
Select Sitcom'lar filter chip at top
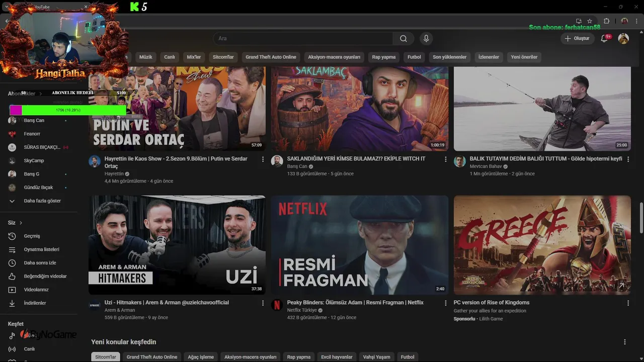pyautogui.click(x=223, y=57)
